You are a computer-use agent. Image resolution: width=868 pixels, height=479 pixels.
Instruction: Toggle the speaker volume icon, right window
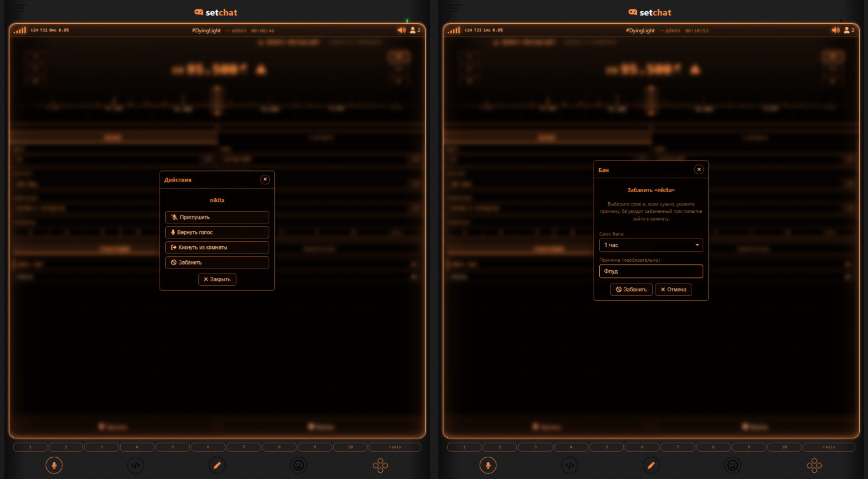point(835,30)
